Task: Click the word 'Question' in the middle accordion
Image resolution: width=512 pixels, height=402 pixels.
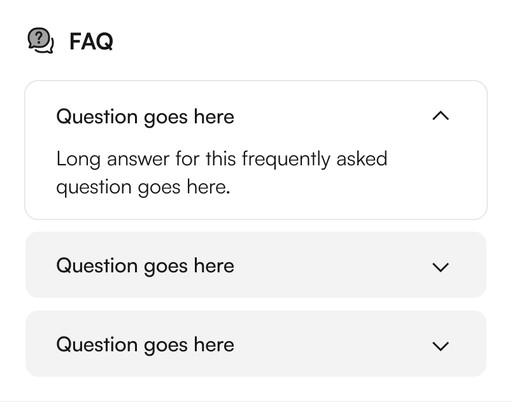Action: (97, 266)
